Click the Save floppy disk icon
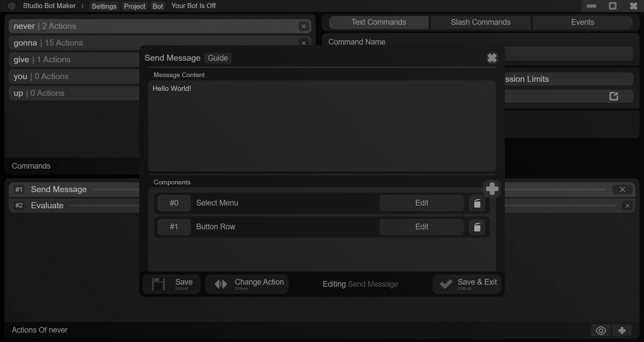The width and height of the screenshot is (644, 342). pyautogui.click(x=158, y=284)
